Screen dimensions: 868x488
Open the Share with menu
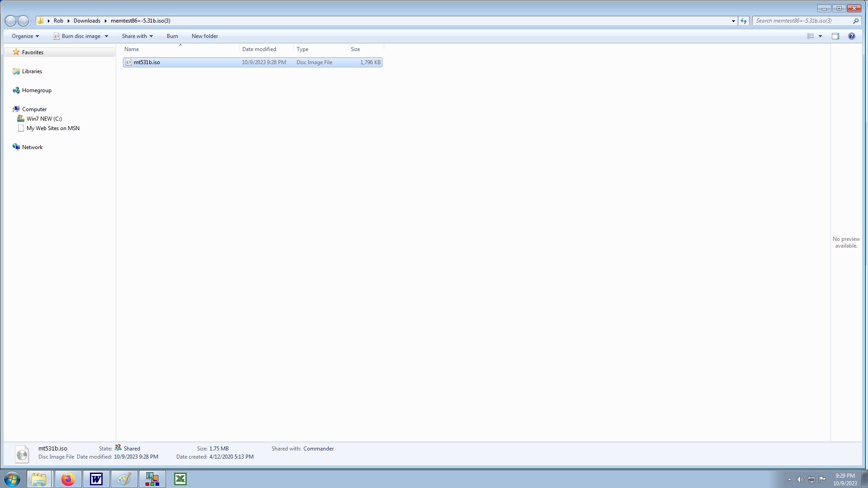(137, 36)
